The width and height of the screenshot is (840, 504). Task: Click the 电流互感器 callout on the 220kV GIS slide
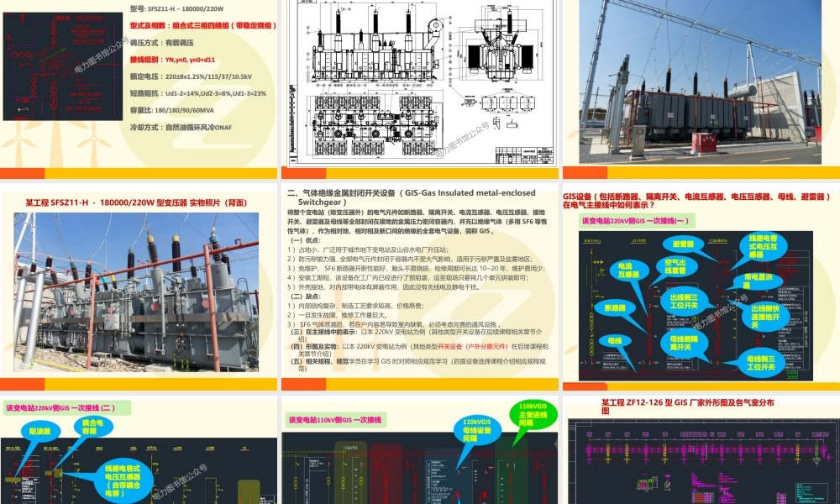point(629,269)
